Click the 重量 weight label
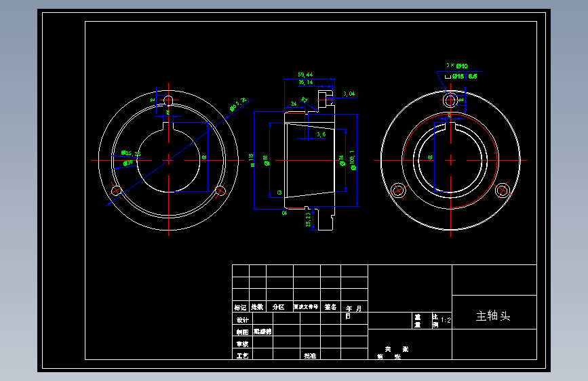Screen dimensions: 588x381 [x=417, y=321]
